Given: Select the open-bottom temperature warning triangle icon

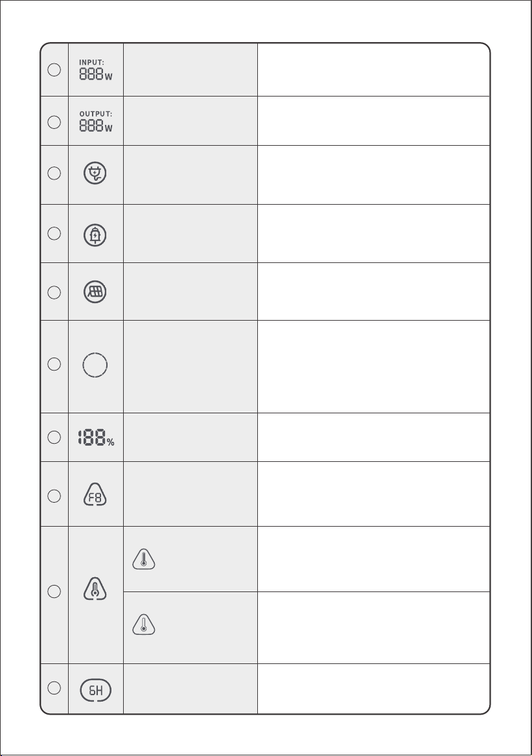Looking at the screenshot, I should click(95, 589).
